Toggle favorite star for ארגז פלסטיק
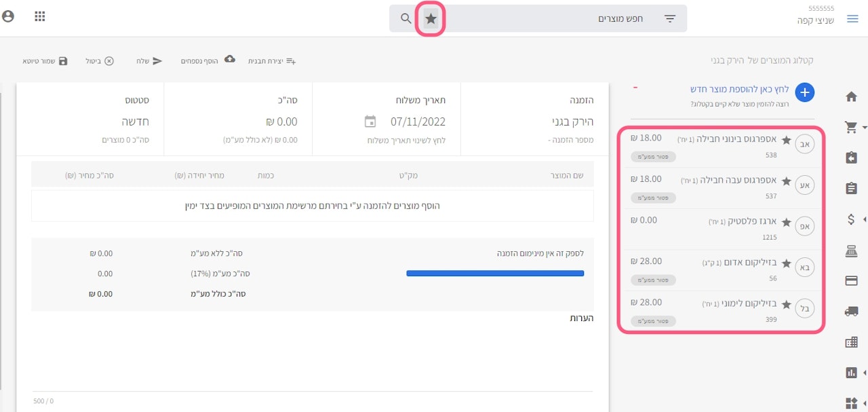 click(x=787, y=222)
